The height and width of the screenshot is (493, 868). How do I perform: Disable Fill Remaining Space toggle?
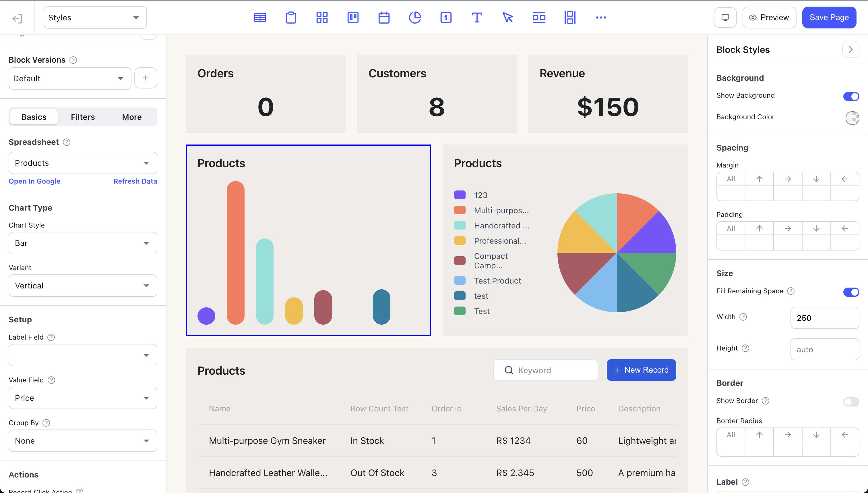coord(851,292)
